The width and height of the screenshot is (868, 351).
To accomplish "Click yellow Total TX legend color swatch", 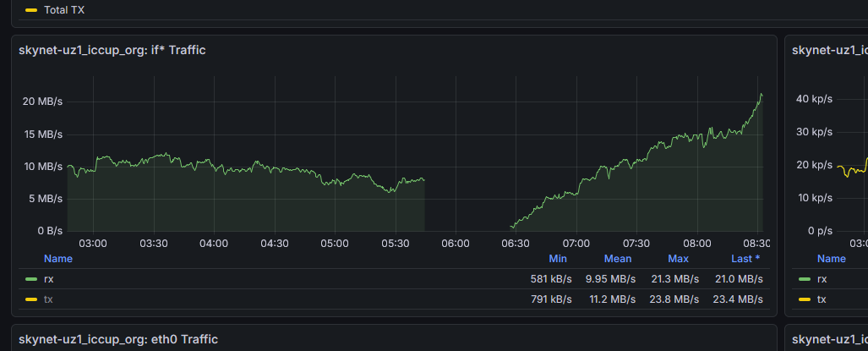I will click(31, 10).
